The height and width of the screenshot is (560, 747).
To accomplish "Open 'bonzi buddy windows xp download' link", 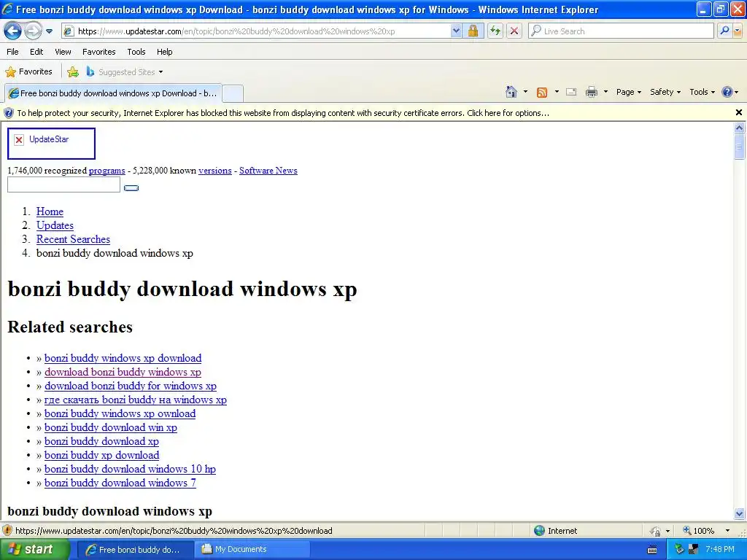I will tap(123, 358).
